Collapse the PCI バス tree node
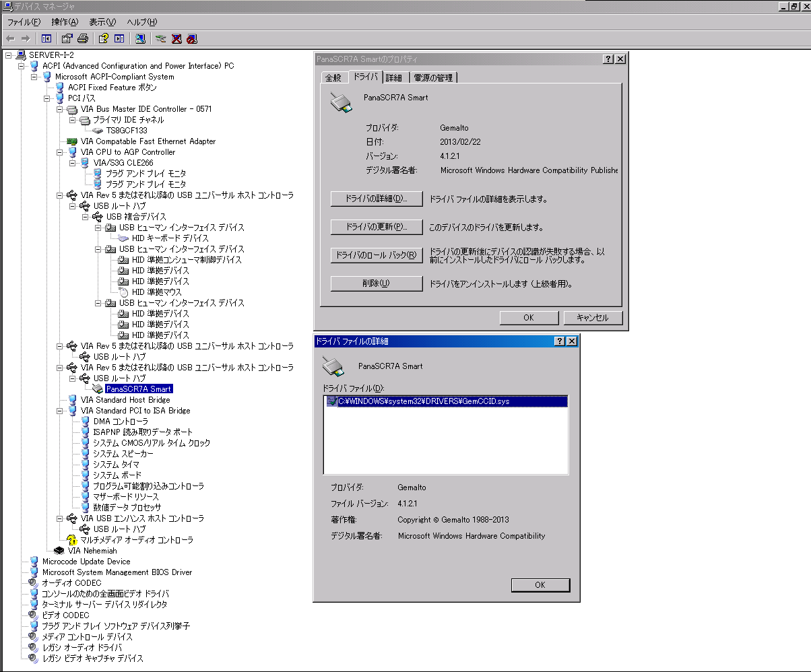 tap(47, 98)
